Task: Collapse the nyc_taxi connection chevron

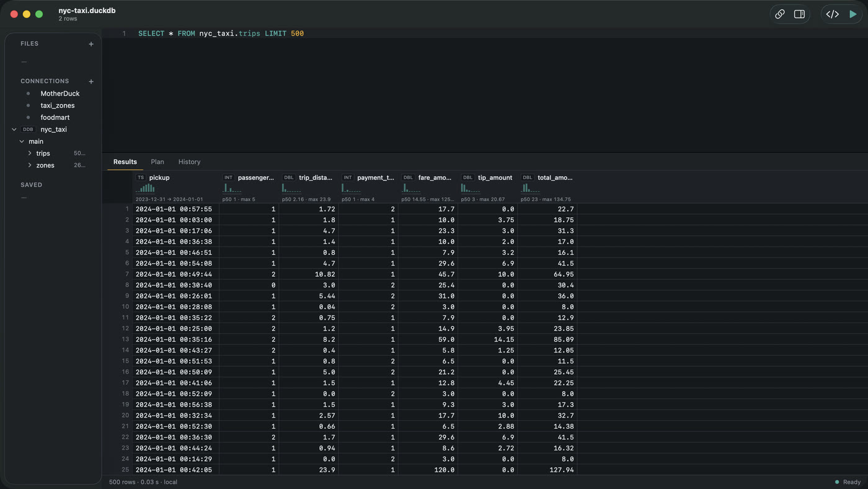Action: (x=14, y=130)
